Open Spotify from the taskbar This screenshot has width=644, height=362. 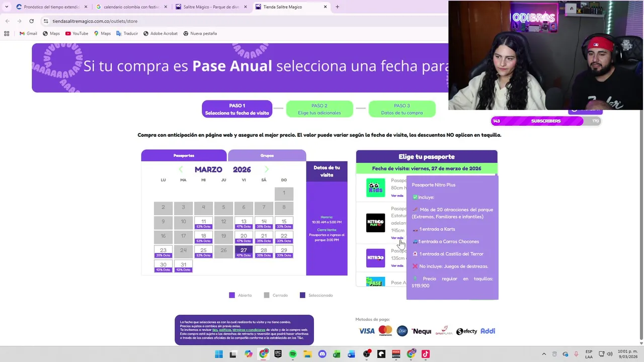293,354
